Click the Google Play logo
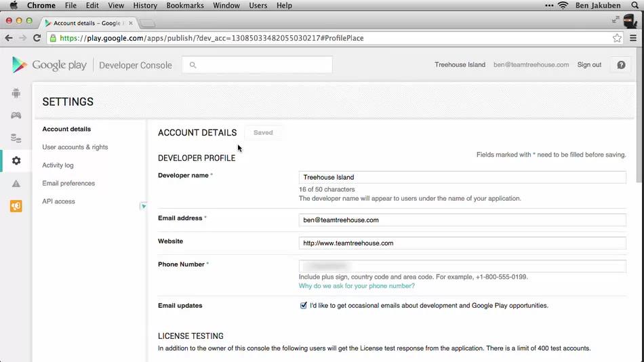Image resolution: width=644 pixels, height=362 pixels. 49,65
